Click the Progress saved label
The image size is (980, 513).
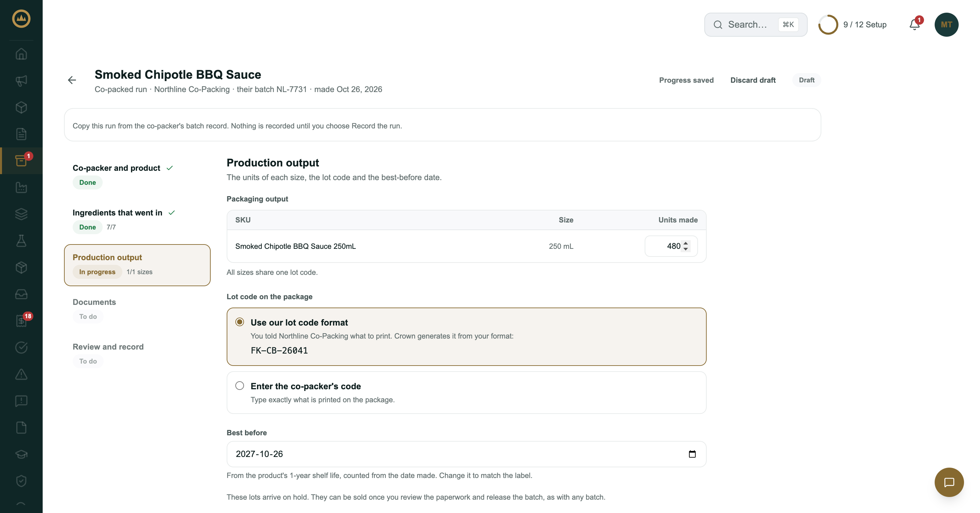[686, 80]
